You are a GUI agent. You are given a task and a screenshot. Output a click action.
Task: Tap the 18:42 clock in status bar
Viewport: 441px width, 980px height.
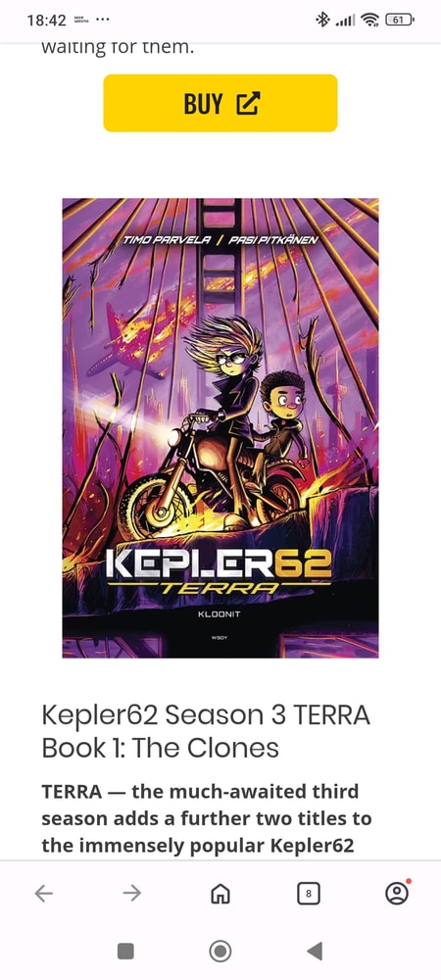point(46,20)
